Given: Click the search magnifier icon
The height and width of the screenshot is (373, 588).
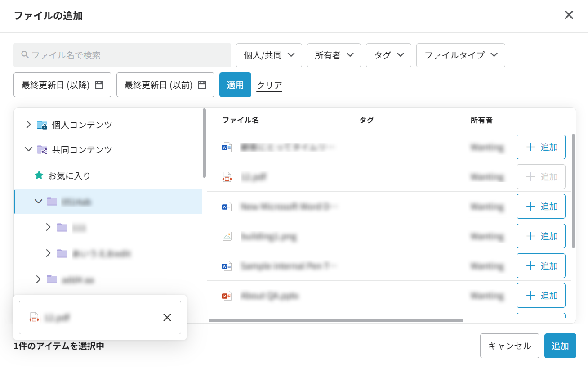Looking at the screenshot, I should [25, 55].
